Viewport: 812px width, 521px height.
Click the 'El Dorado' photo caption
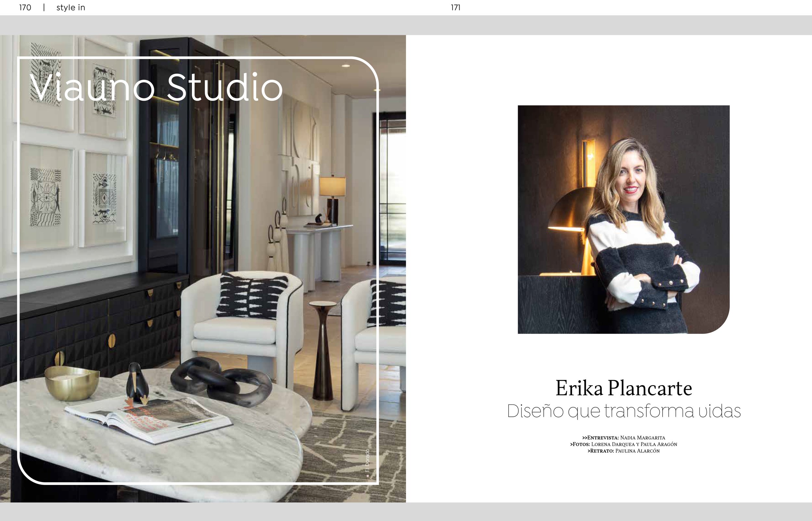click(367, 463)
